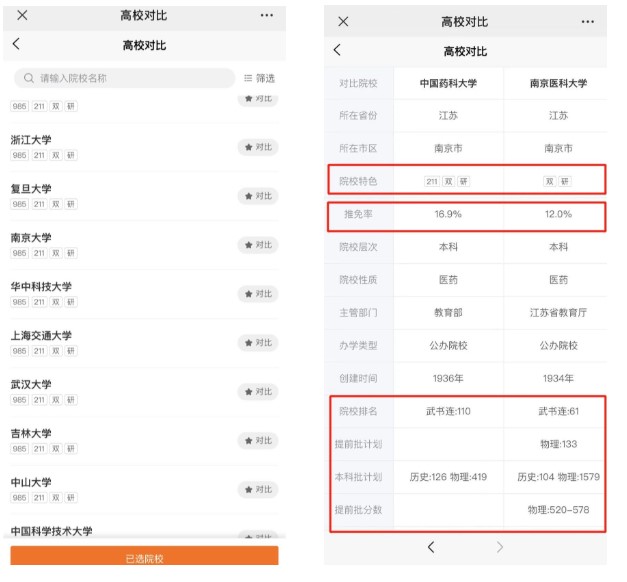Click the 211 tag under 复旦大学
This screenshot has height=582, width=627.
pos(39,204)
